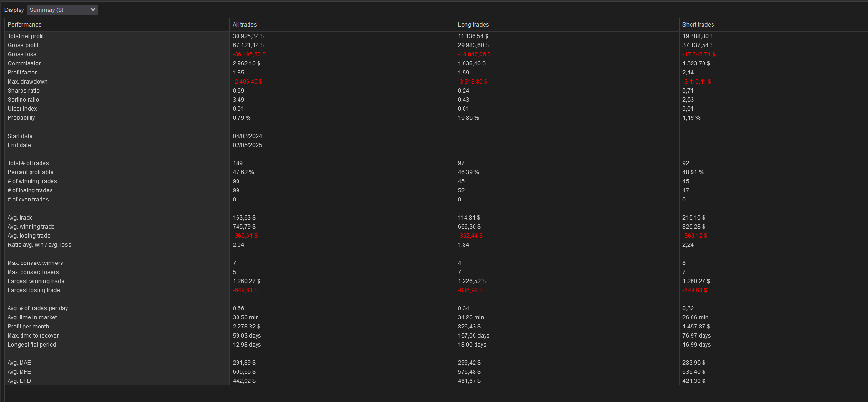Select the Avg. time in market label
This screenshot has height=402, width=868.
32,317
